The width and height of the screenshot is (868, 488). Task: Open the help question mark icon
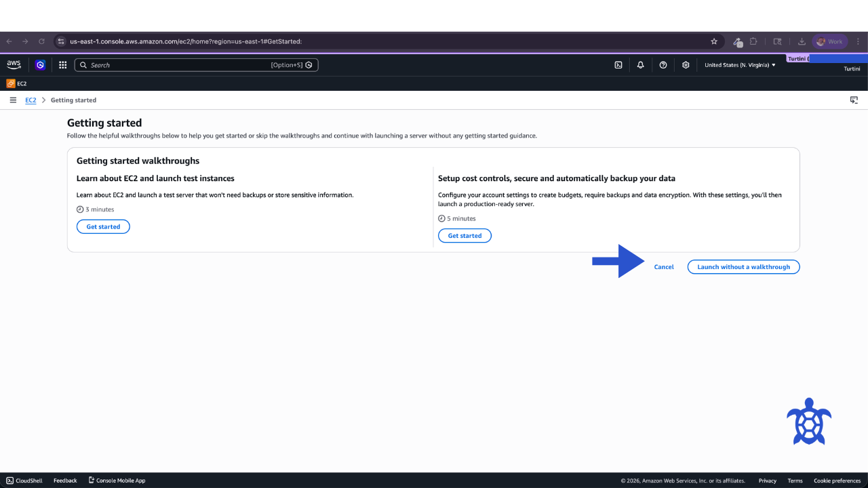point(663,65)
